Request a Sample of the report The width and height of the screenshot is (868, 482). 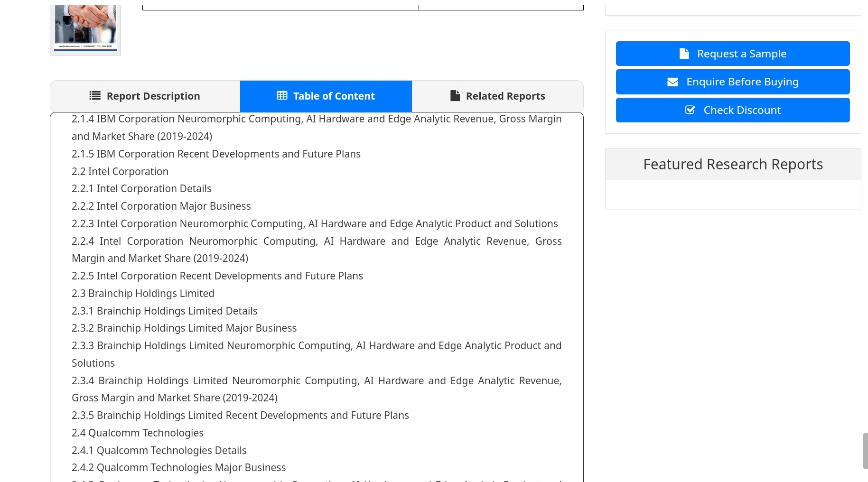[x=733, y=54]
